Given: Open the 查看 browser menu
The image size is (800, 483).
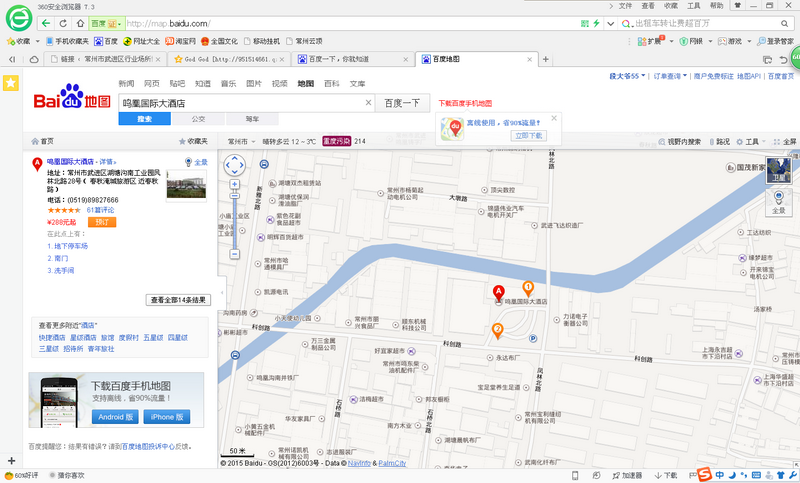Looking at the screenshot, I should (648, 6).
